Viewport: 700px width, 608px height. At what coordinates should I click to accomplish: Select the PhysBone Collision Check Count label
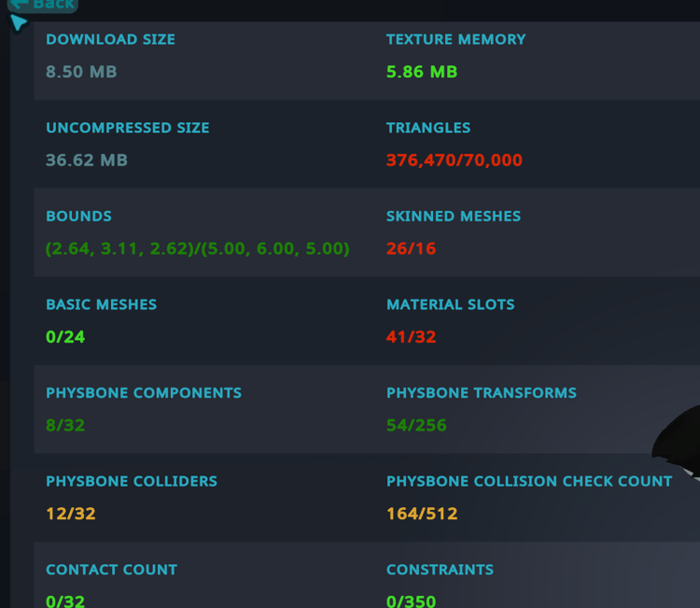(x=529, y=482)
